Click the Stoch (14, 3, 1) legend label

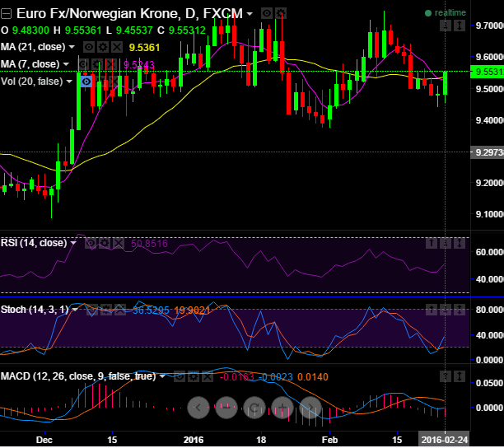pyautogui.click(x=35, y=310)
